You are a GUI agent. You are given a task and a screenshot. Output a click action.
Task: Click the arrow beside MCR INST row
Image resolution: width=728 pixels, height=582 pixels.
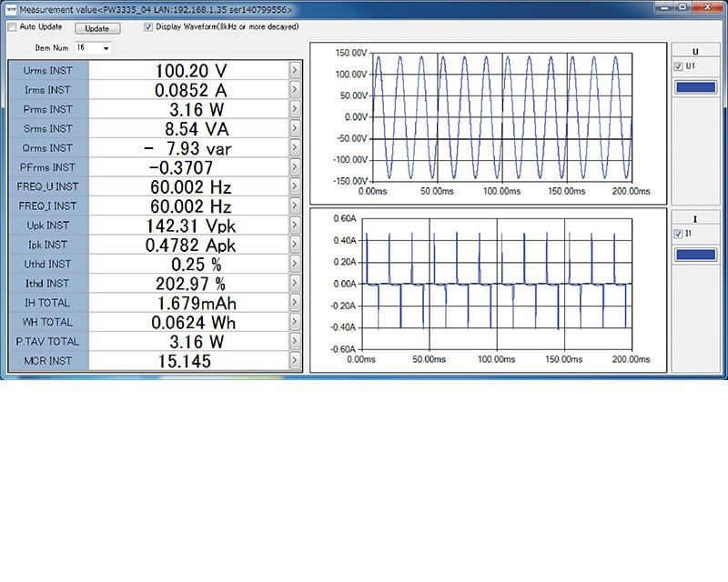tap(295, 361)
